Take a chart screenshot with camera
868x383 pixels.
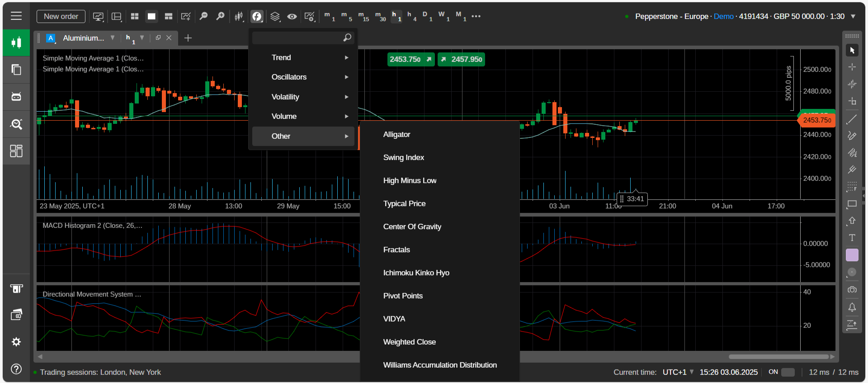(852, 289)
